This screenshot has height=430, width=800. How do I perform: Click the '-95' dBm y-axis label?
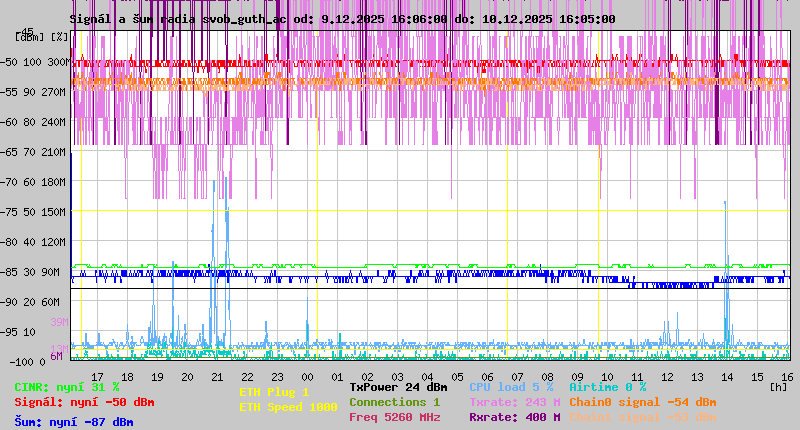pos(9,332)
